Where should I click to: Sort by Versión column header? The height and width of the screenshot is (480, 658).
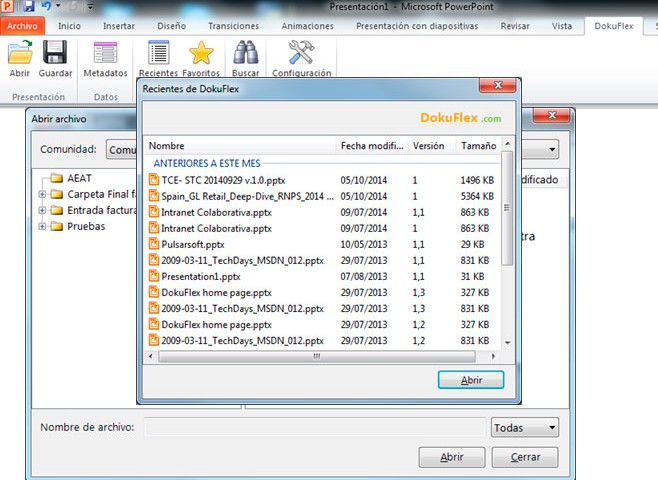coord(431,146)
